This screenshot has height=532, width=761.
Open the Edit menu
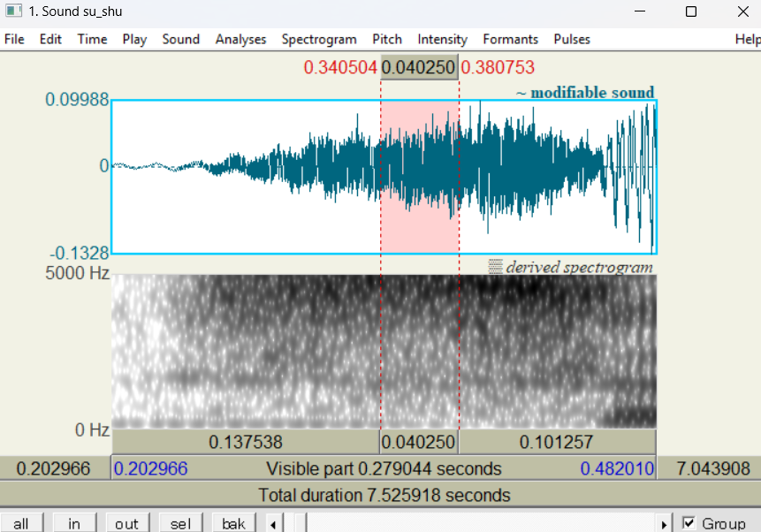tap(50, 39)
